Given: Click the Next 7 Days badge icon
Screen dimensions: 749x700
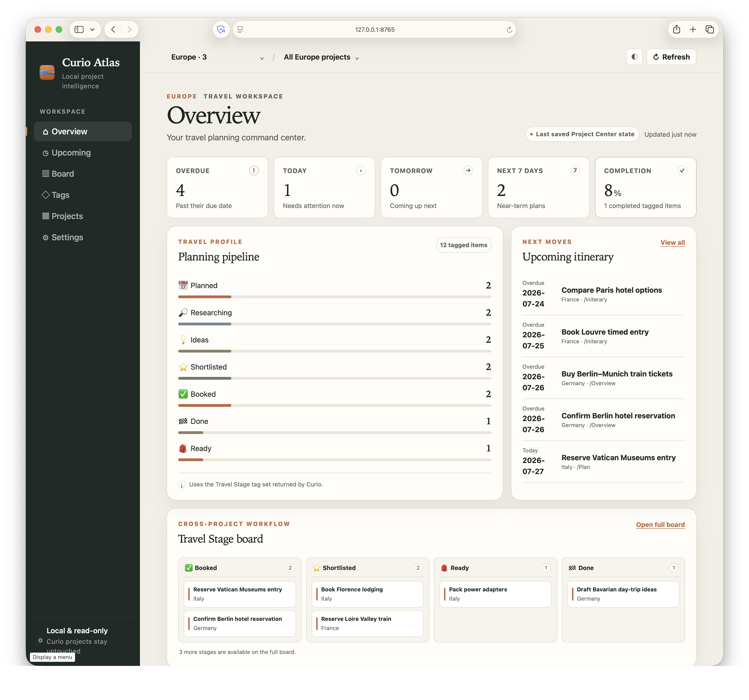Looking at the screenshot, I should click(x=575, y=171).
